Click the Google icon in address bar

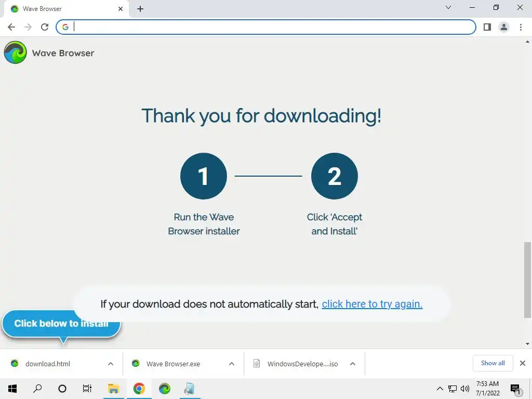click(65, 27)
